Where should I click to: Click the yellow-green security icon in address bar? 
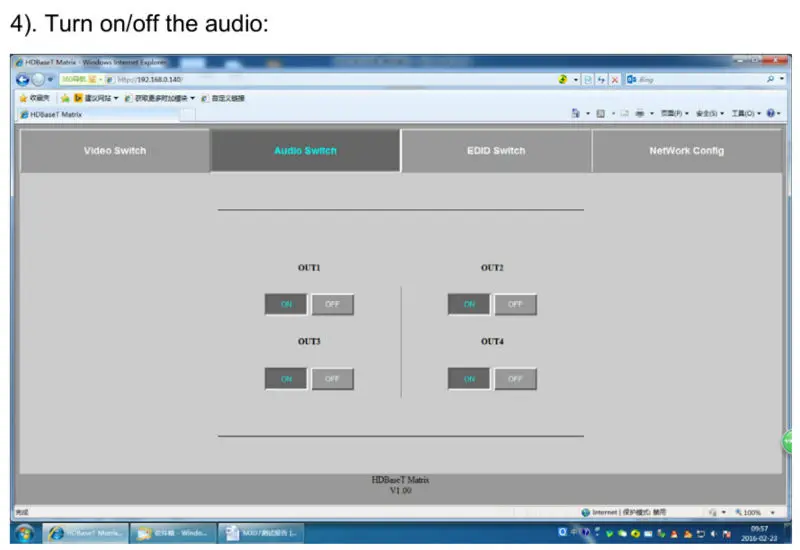tap(563, 79)
